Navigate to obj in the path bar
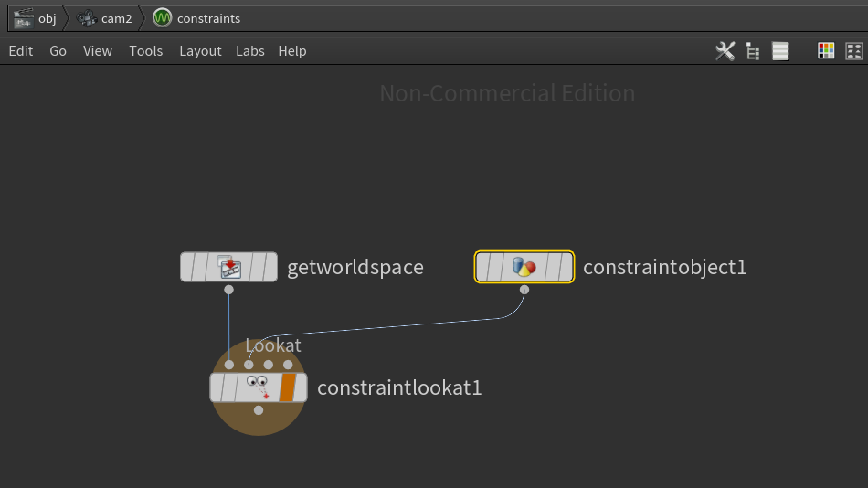The image size is (868, 488). (x=47, y=19)
